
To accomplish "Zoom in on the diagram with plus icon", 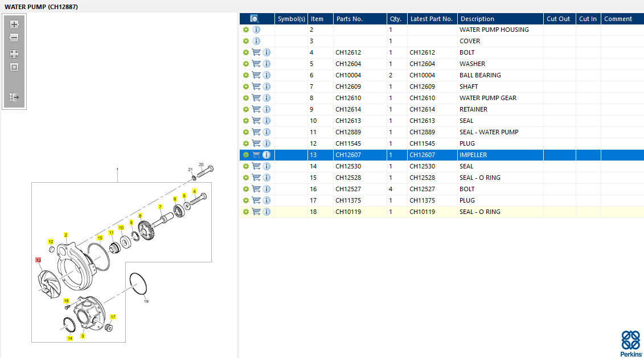I will pyautogui.click(x=14, y=24).
